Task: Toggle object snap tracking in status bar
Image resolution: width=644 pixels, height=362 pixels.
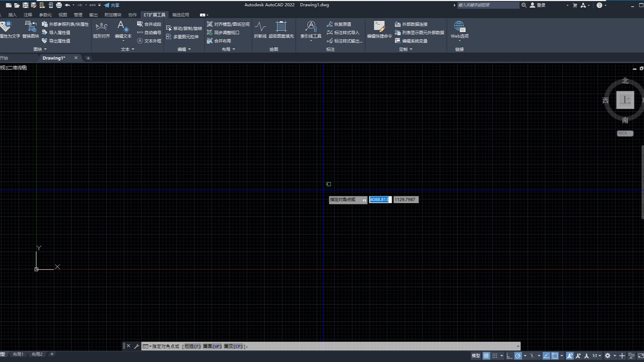Action: pos(546,356)
